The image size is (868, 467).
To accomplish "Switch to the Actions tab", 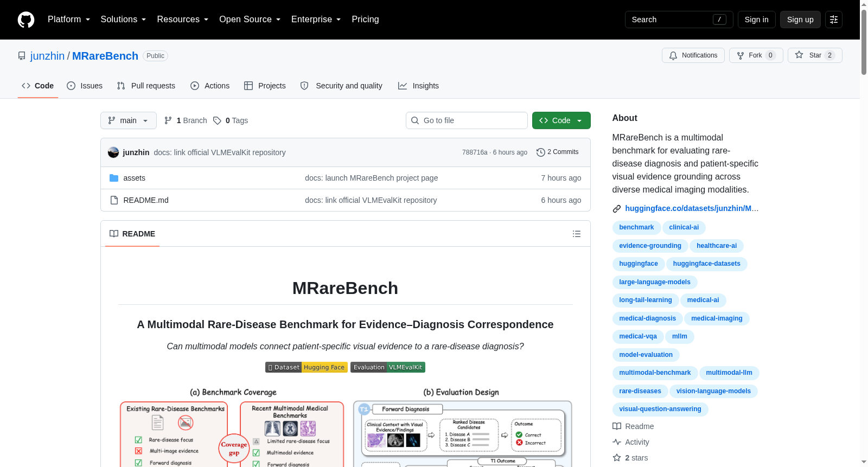I will pyautogui.click(x=210, y=86).
